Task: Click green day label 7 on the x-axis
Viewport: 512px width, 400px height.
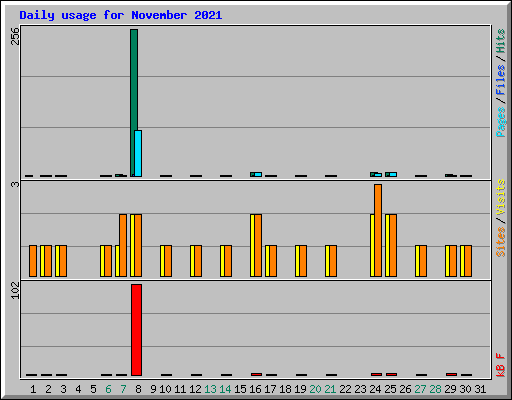Action: 123,389
